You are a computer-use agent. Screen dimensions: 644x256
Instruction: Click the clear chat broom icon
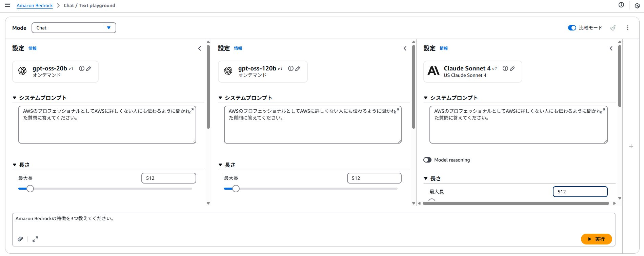click(x=613, y=28)
